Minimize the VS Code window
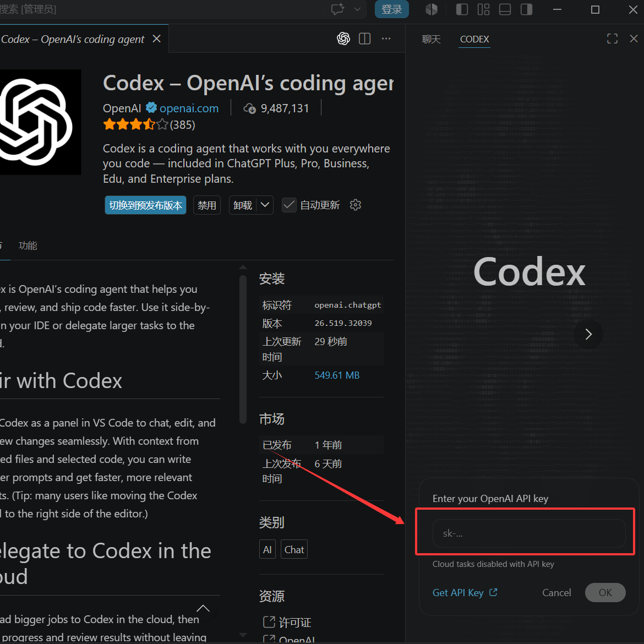The width and height of the screenshot is (644, 644). tap(558, 9)
